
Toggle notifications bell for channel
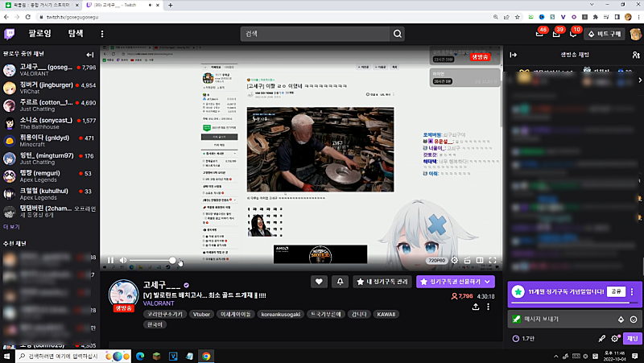[340, 282]
